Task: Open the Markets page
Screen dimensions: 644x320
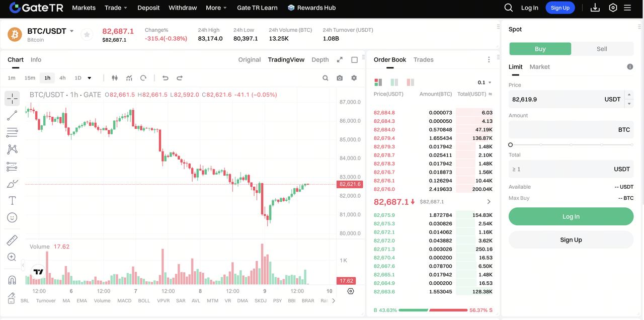Action: (x=84, y=8)
